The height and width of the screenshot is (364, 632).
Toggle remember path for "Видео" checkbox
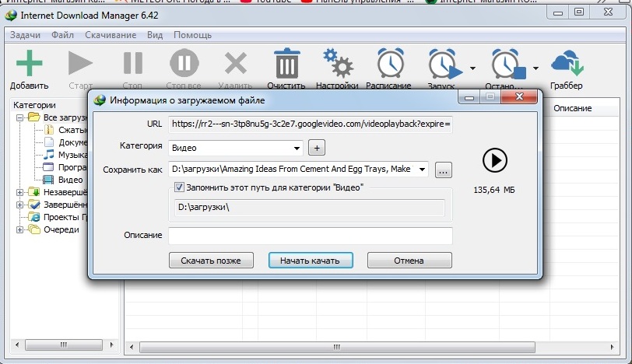179,187
